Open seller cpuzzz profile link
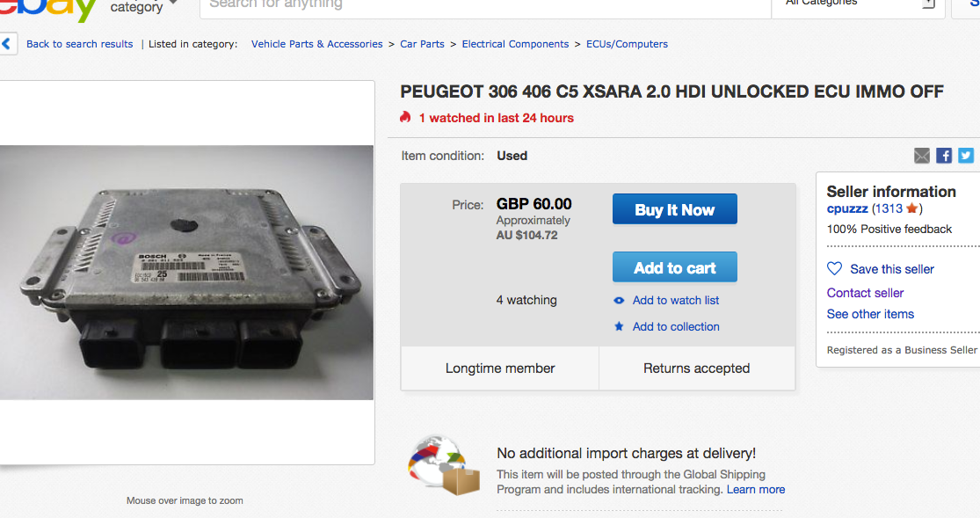The image size is (980, 518). point(847,208)
